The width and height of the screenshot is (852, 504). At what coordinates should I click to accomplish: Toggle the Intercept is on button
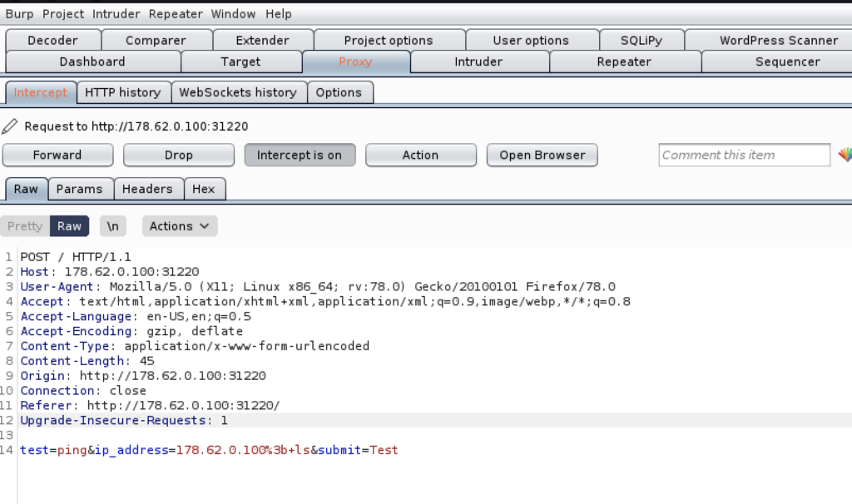point(300,156)
